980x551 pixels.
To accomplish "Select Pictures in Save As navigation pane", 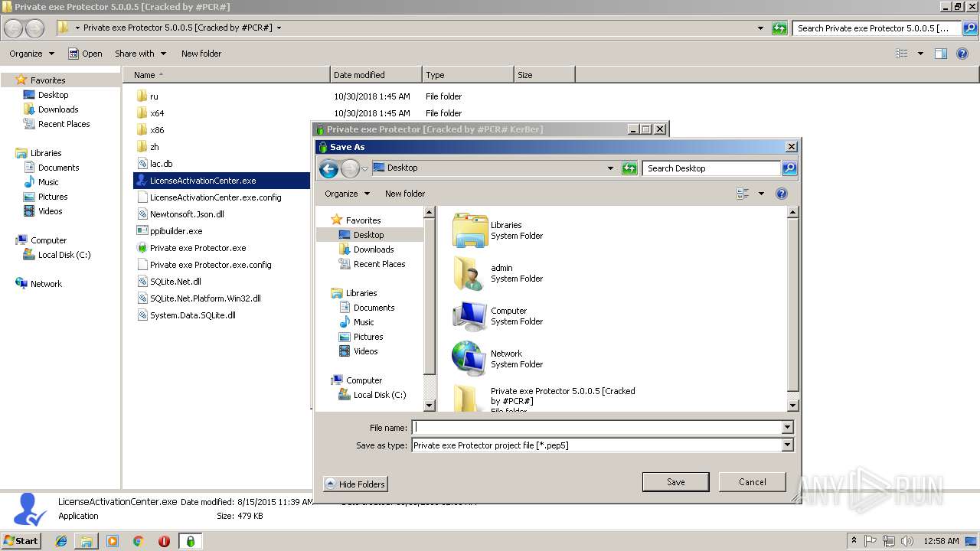I will pos(368,337).
